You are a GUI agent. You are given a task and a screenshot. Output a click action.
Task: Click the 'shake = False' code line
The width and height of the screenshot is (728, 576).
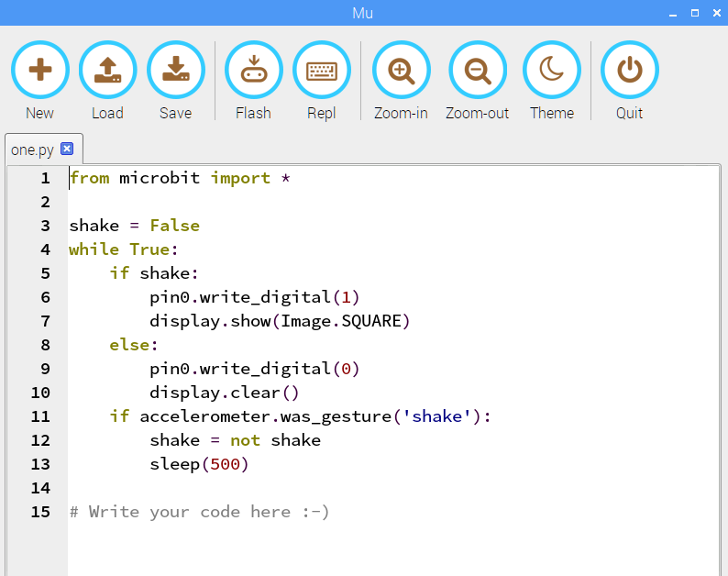pos(134,226)
